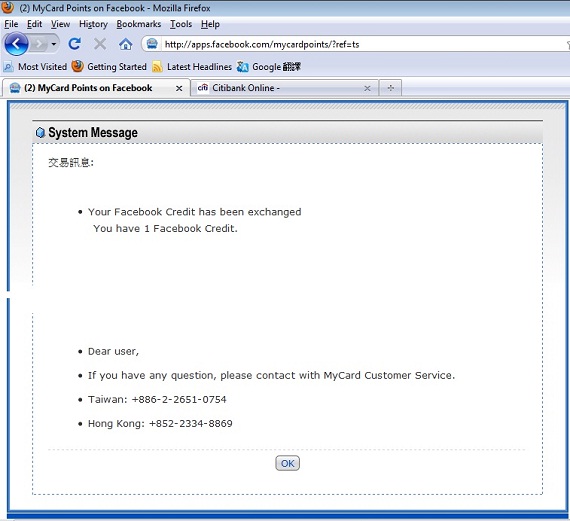The height and width of the screenshot is (521, 570).
Task: Click 'Your Facebook Credit has been exchanged' text
Action: [x=194, y=212]
